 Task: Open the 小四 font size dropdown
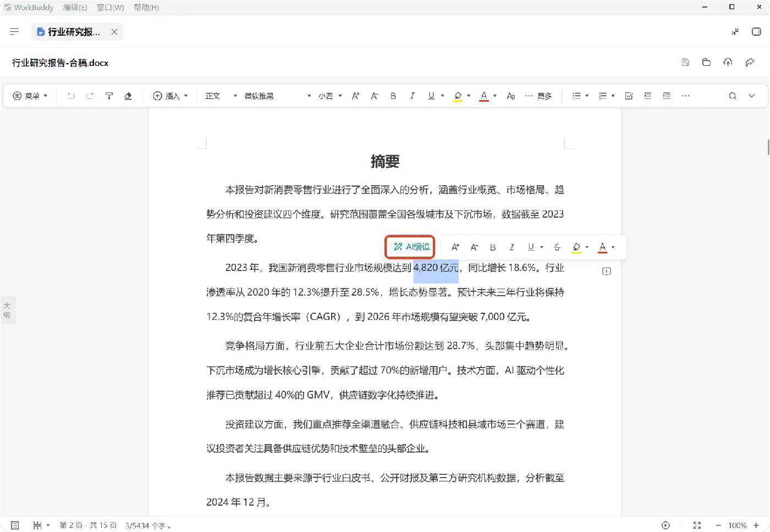pyautogui.click(x=330, y=96)
